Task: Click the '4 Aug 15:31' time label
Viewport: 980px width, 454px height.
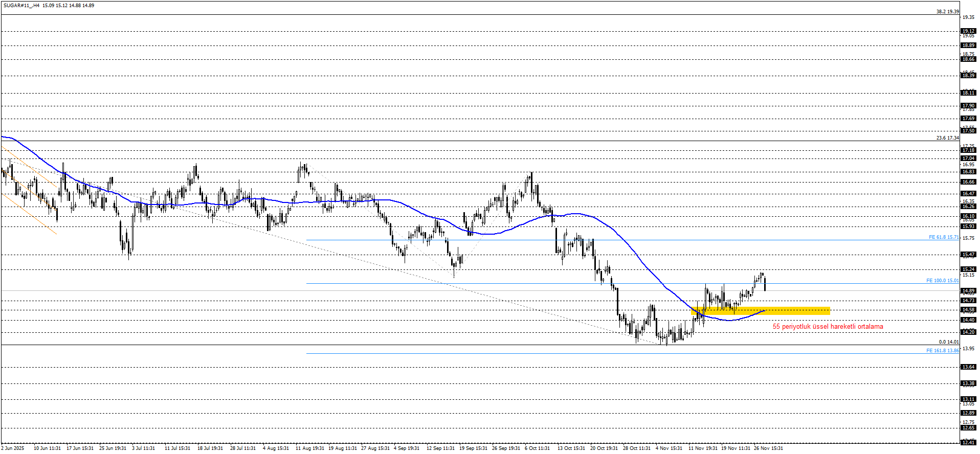Action: pos(276,448)
